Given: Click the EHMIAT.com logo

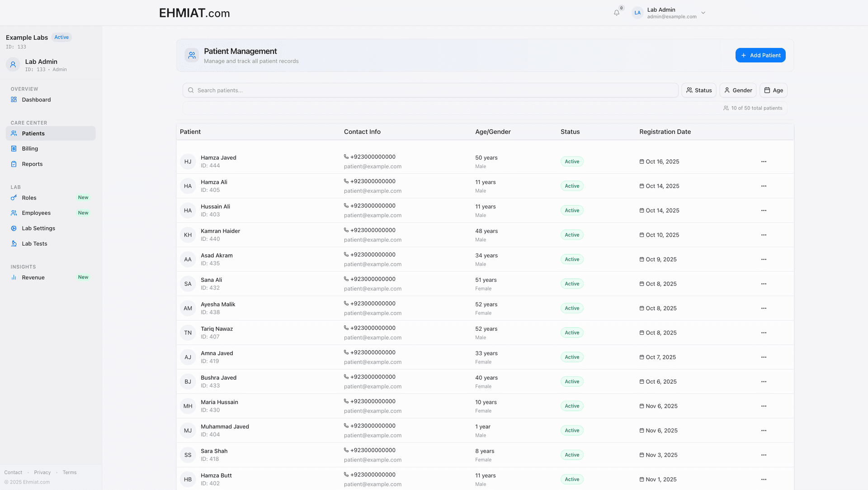Looking at the screenshot, I should (194, 13).
